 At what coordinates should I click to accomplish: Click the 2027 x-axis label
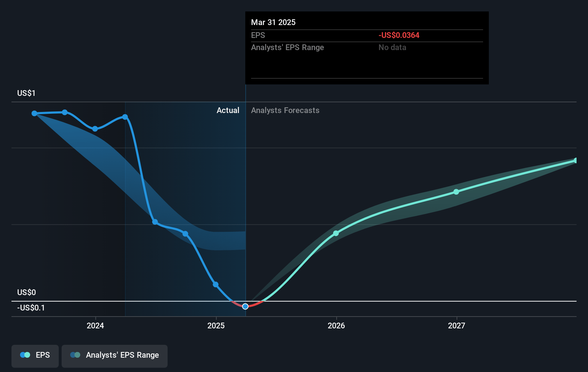[457, 325]
